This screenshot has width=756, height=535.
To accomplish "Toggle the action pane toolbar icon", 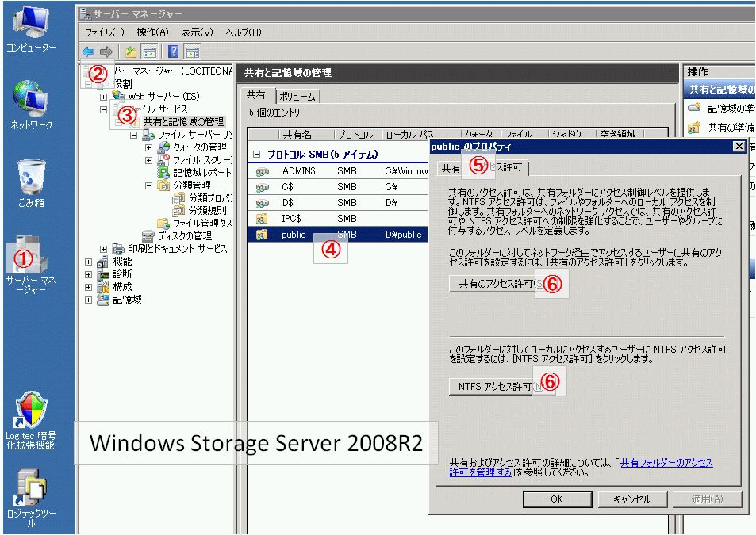I will (193, 52).
